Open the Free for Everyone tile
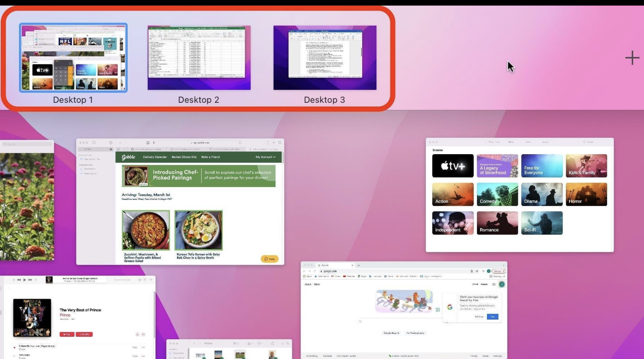The image size is (644, 359). pyautogui.click(x=542, y=166)
